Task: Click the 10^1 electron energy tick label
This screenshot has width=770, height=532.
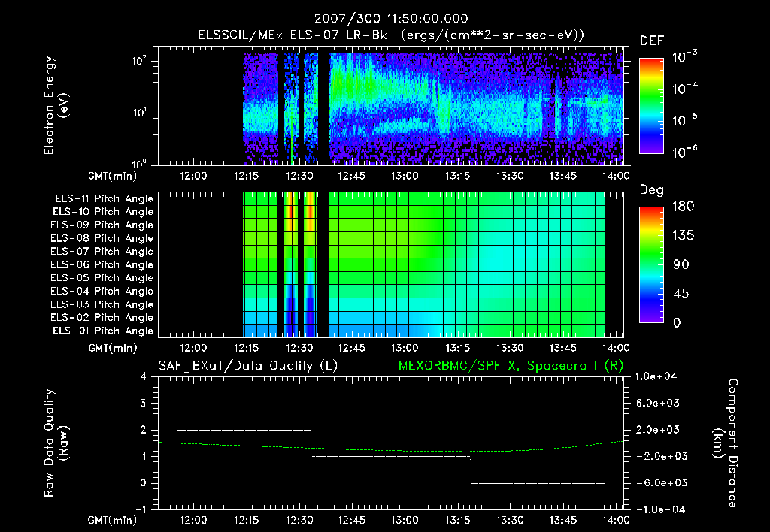Action: point(139,113)
